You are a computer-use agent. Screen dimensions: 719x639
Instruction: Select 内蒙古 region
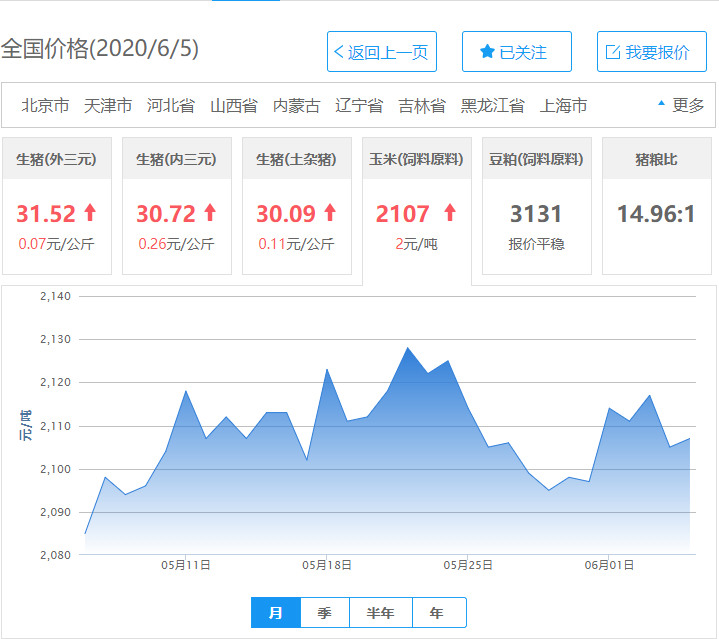(x=296, y=105)
